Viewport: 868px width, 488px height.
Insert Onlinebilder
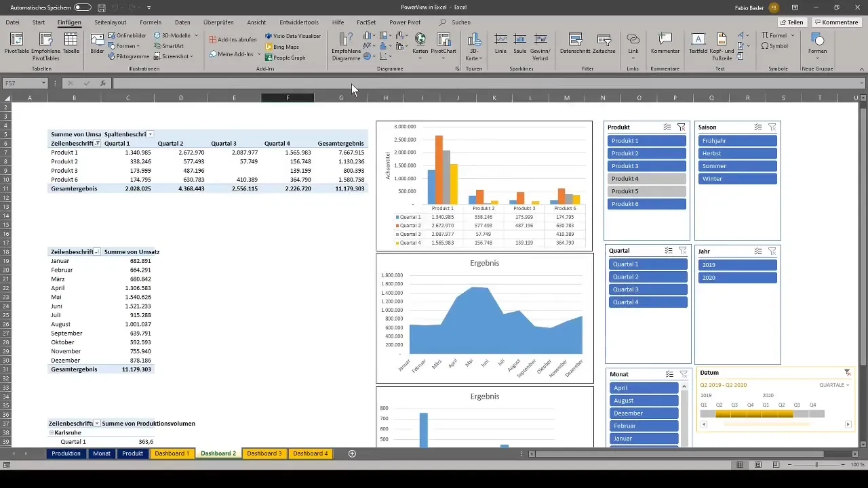[127, 35]
